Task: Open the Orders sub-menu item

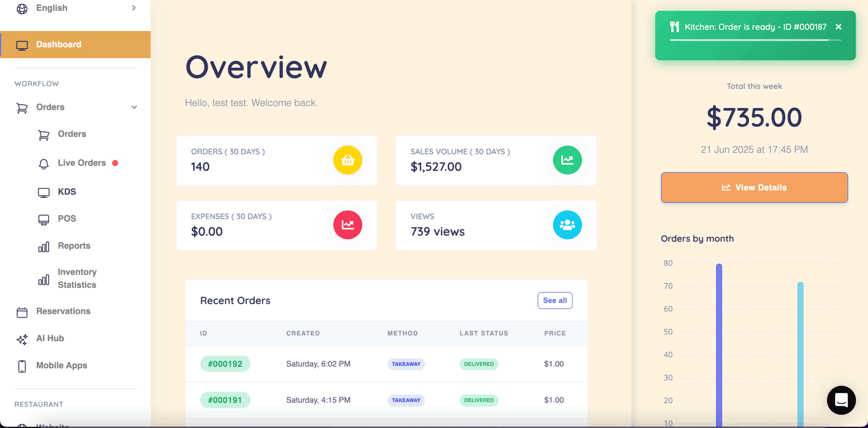Action: pyautogui.click(x=72, y=134)
